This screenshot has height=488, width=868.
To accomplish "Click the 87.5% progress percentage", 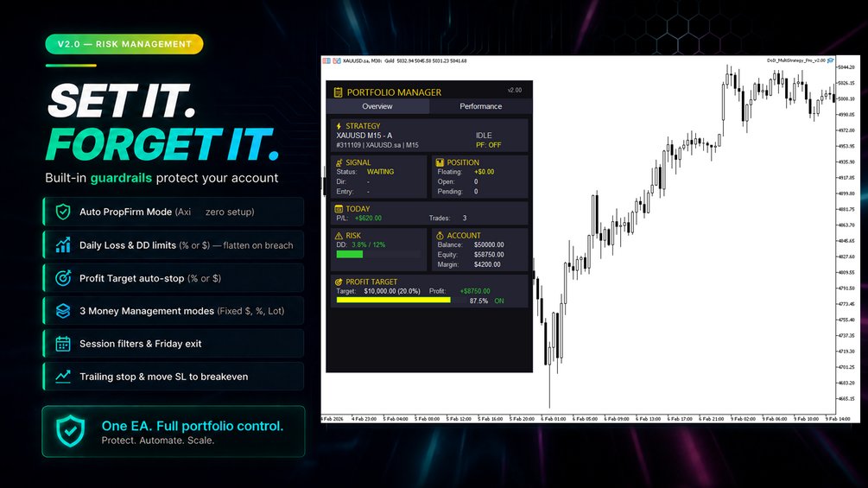I will (478, 301).
